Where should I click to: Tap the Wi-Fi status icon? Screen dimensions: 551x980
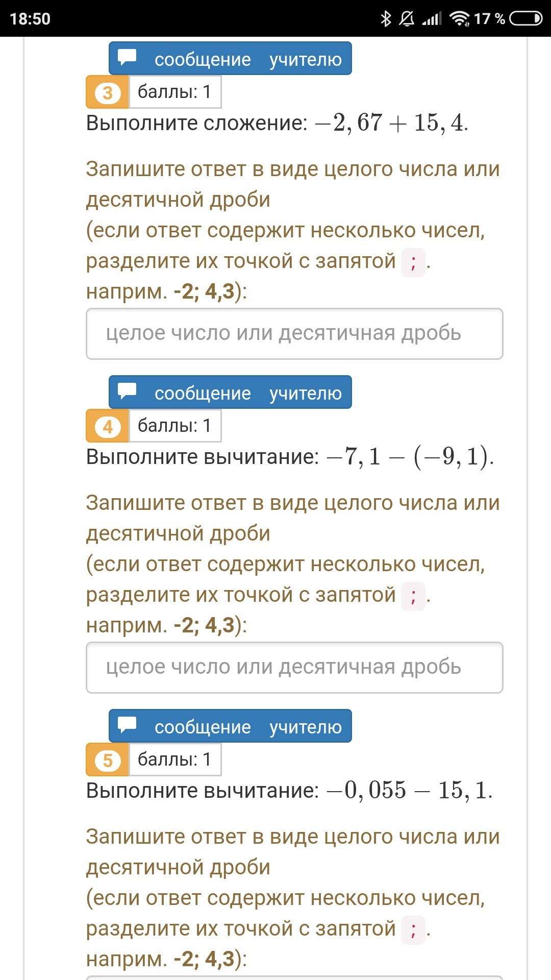[460, 19]
